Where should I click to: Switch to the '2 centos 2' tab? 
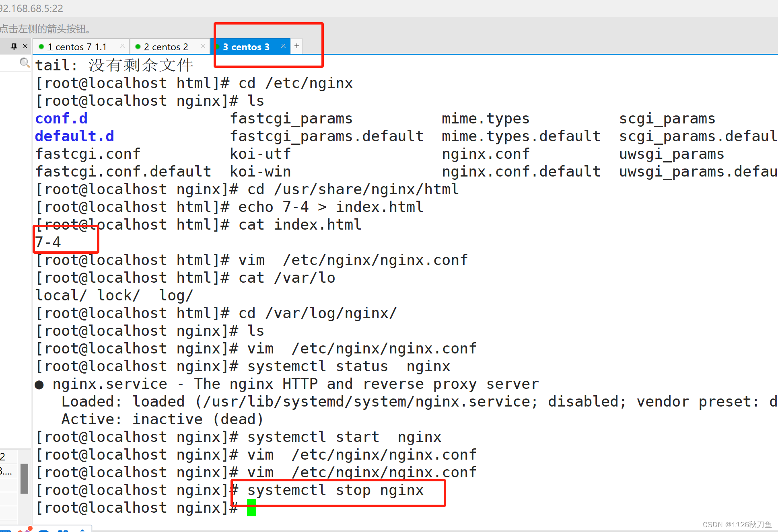coord(170,47)
